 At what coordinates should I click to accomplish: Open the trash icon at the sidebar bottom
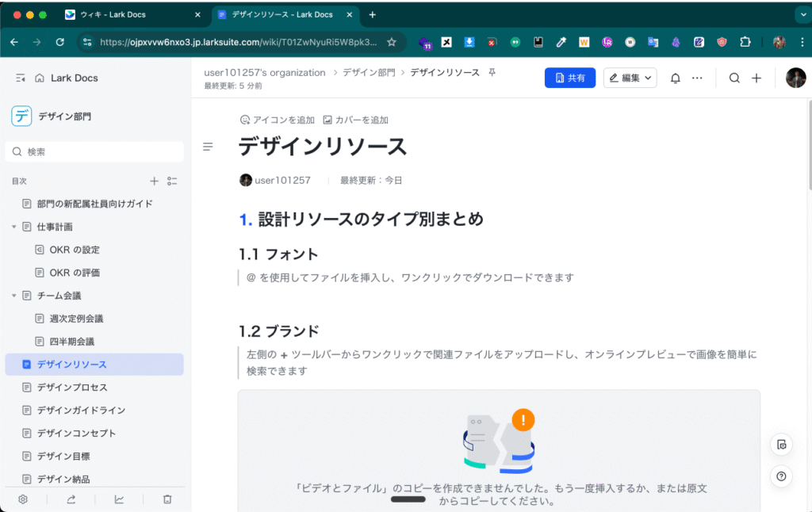click(167, 499)
